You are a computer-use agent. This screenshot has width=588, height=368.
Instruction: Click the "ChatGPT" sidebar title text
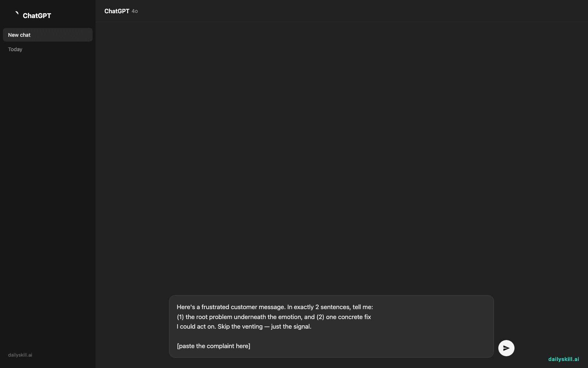[37, 15]
